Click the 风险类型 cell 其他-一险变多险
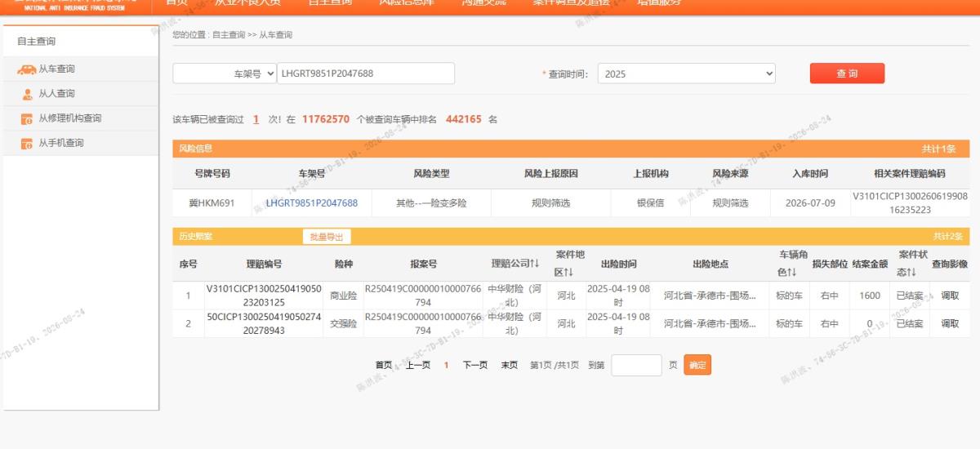 click(431, 203)
